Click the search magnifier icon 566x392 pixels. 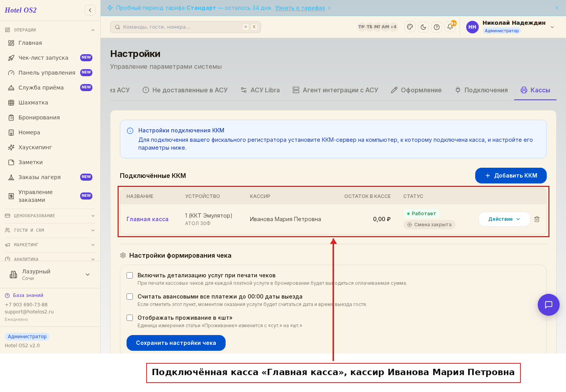118,27
